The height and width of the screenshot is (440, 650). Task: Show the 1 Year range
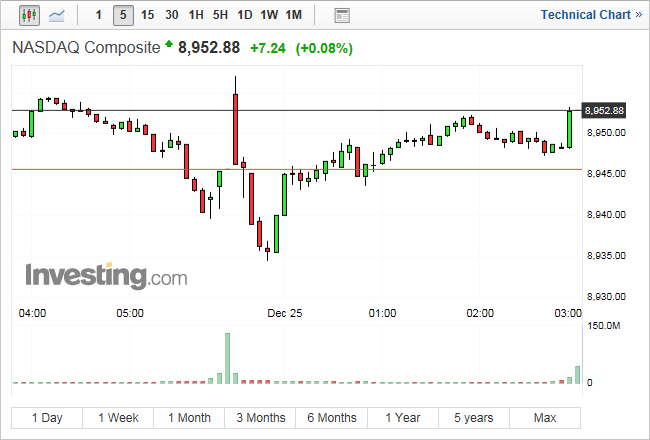point(403,418)
